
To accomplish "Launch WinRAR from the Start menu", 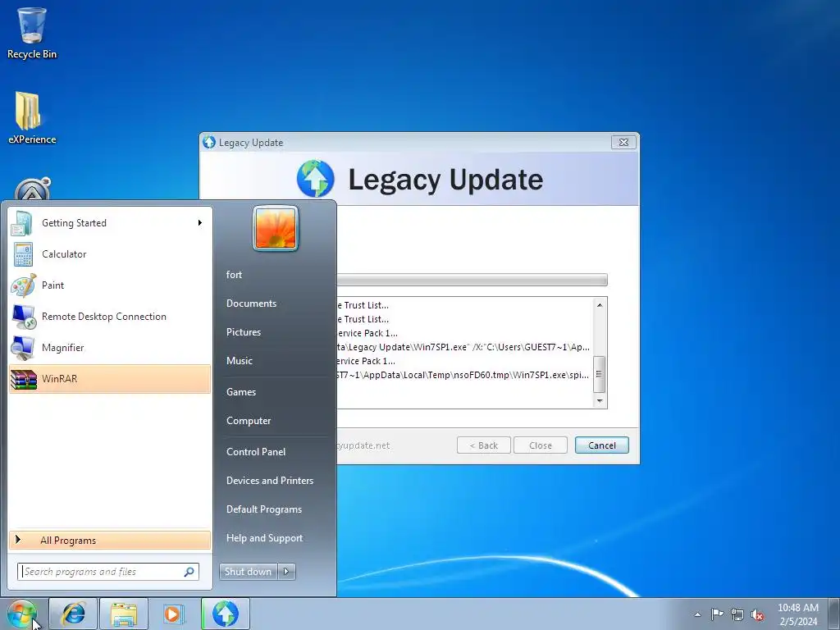I will tap(110, 379).
